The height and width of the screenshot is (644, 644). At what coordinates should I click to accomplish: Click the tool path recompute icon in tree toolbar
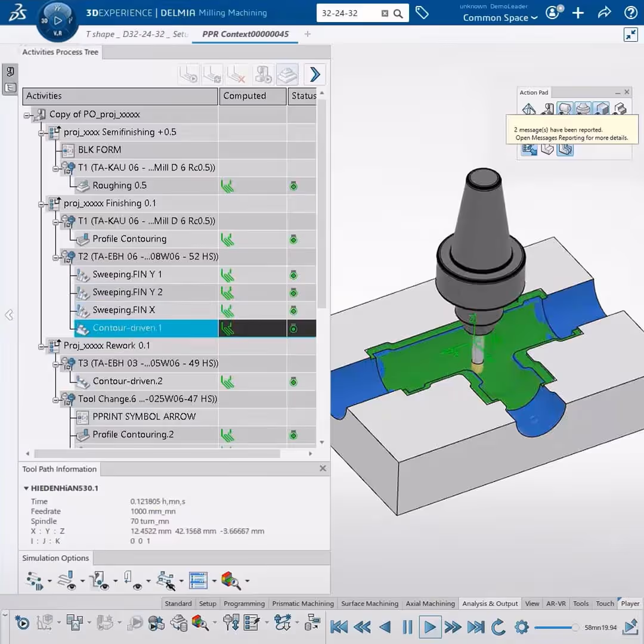pyautogui.click(x=213, y=75)
